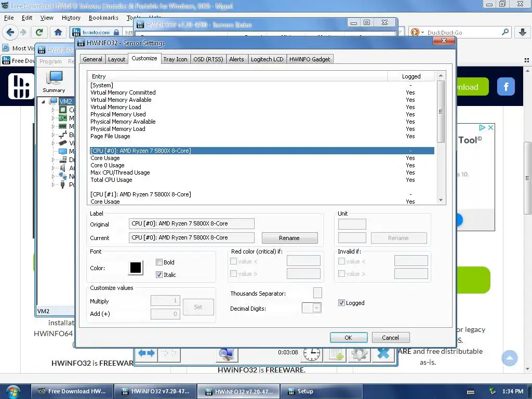Switch to the Alerts tab
The width and height of the screenshot is (532, 399).
pyautogui.click(x=236, y=59)
